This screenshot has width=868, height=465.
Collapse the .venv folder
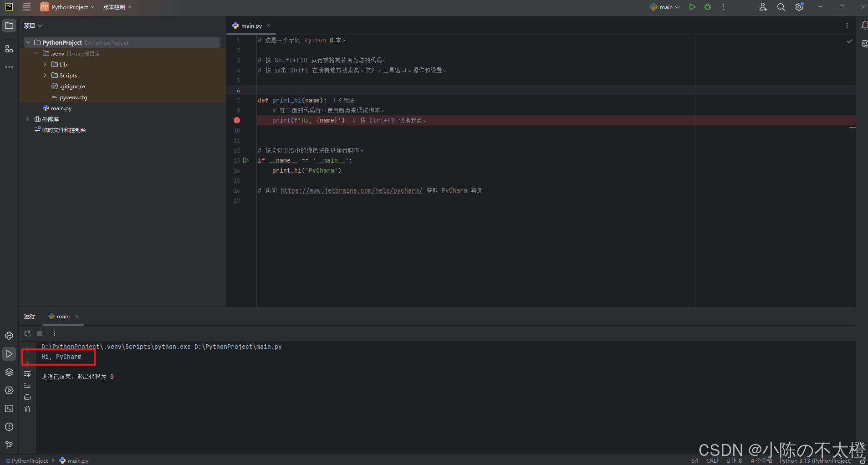(x=36, y=53)
